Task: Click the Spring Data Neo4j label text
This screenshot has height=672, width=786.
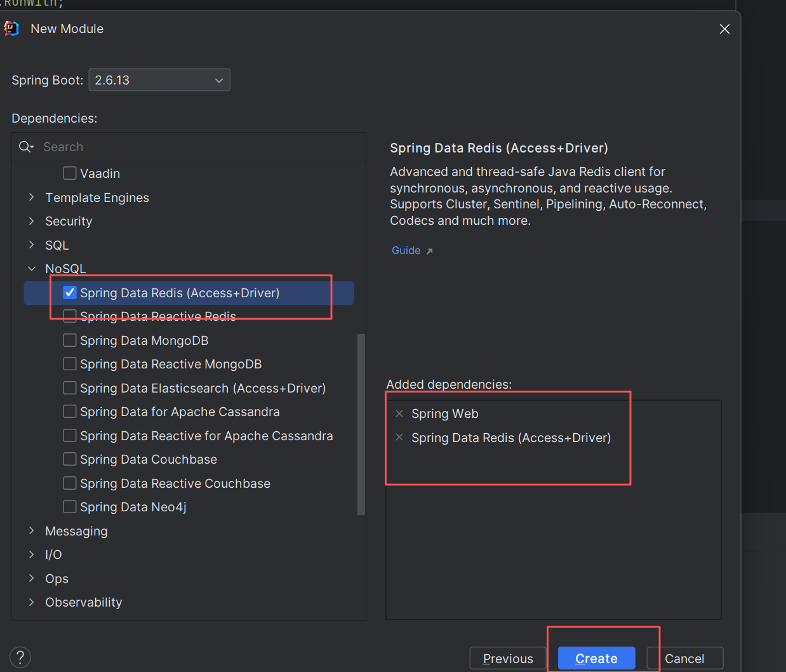Action: [x=133, y=507]
